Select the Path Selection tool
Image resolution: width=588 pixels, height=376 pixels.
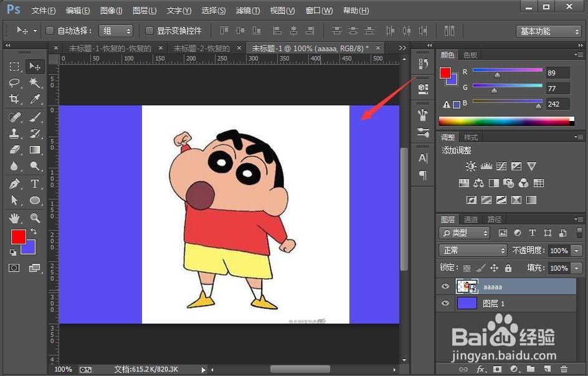click(14, 200)
